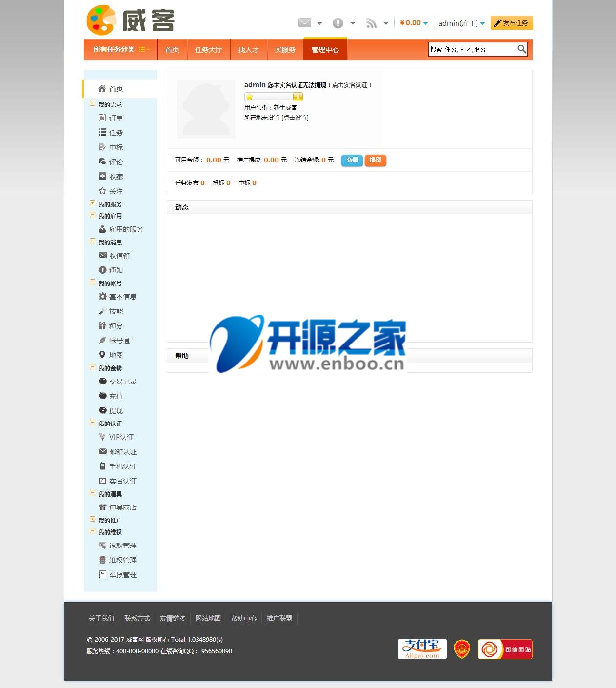
Task: Open the ¥0.00 balance dropdown
Action: [414, 23]
